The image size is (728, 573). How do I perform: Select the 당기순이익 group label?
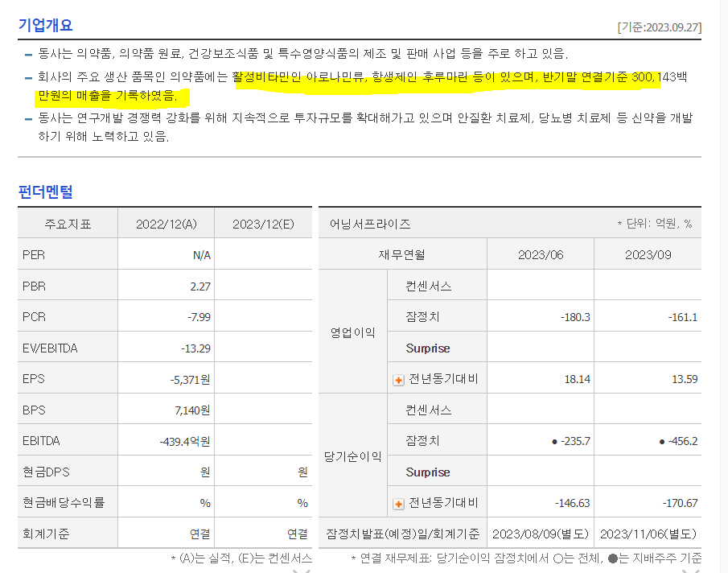pos(352,457)
